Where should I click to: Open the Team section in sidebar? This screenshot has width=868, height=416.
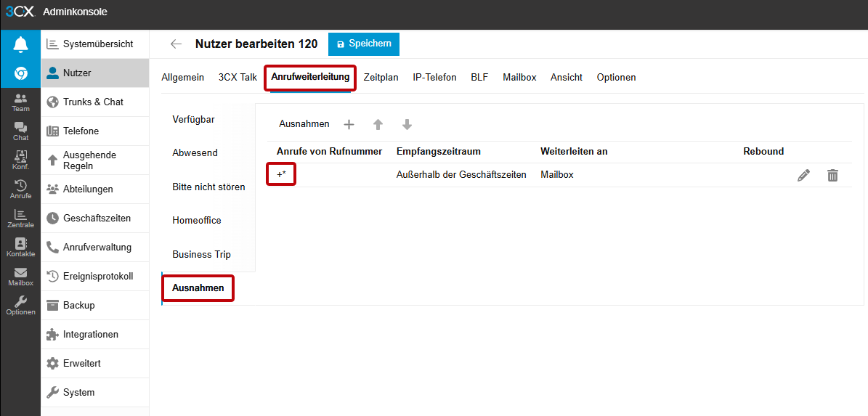(20, 102)
